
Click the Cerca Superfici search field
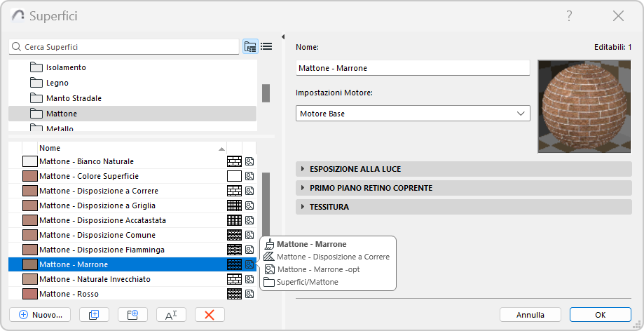coord(126,47)
